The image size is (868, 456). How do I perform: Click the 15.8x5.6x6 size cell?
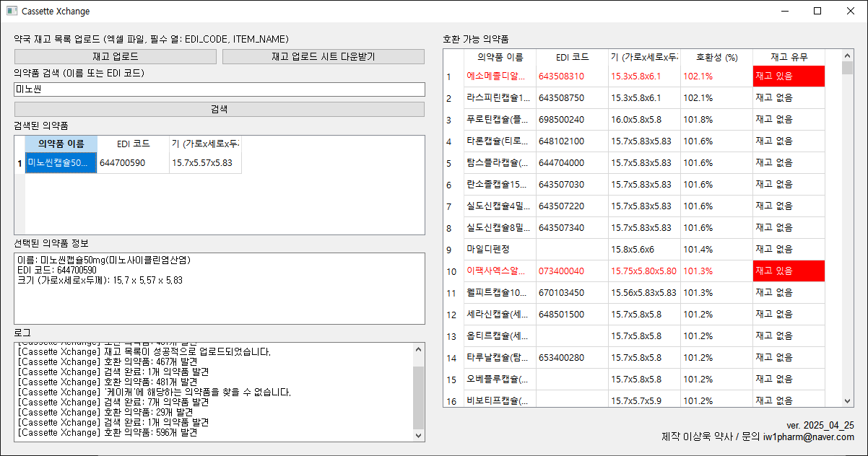click(644, 250)
